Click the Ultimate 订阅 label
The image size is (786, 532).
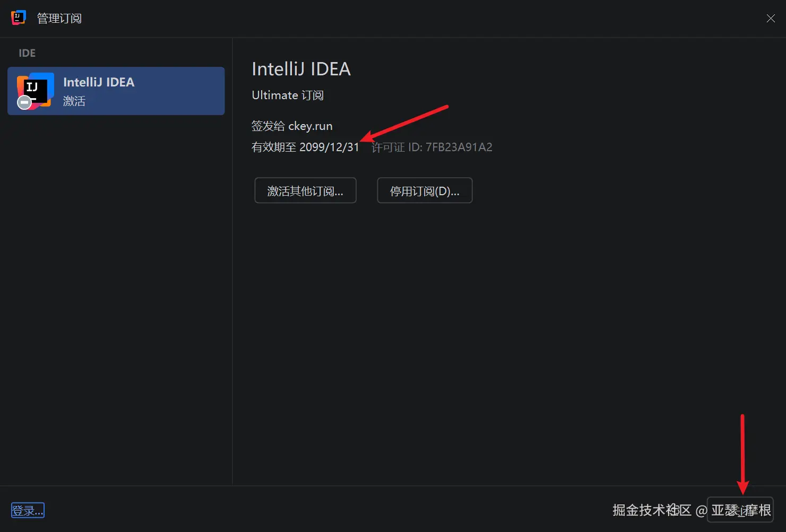(x=288, y=95)
